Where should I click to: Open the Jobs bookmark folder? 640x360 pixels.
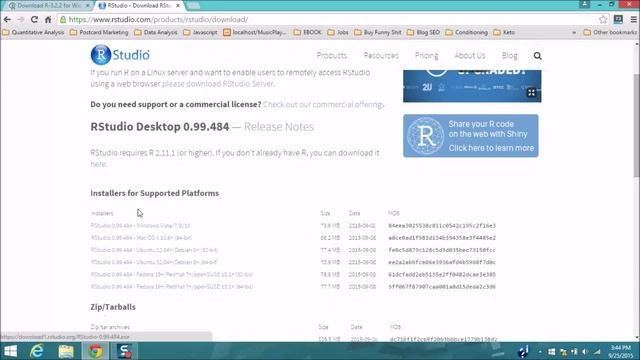338,32
